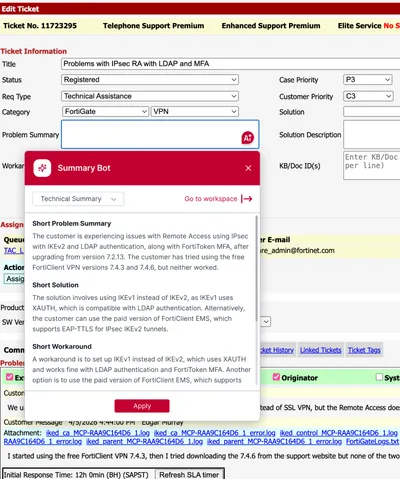This screenshot has height=479, width=400.
Task: Click the Apply button
Action: [142, 406]
